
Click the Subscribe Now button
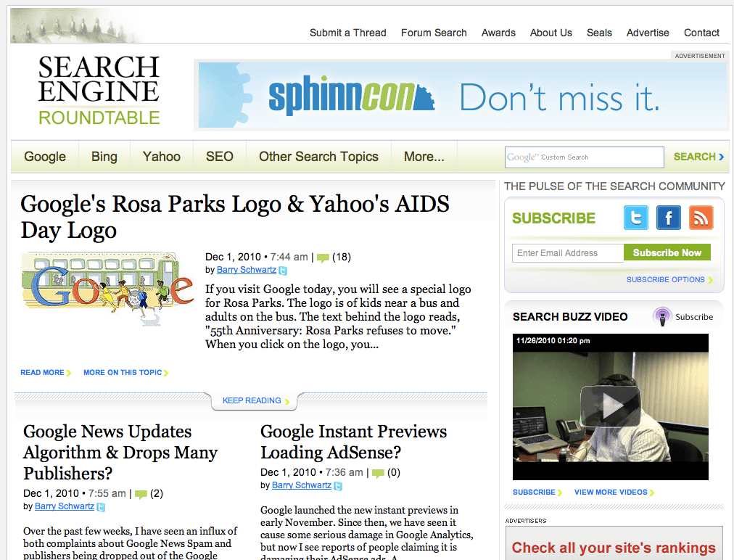point(667,252)
